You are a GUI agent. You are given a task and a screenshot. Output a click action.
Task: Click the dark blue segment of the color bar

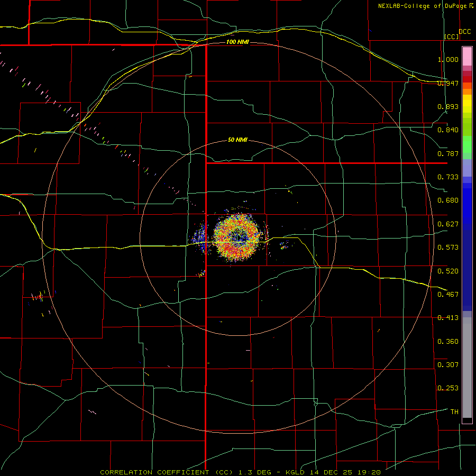(x=467, y=270)
